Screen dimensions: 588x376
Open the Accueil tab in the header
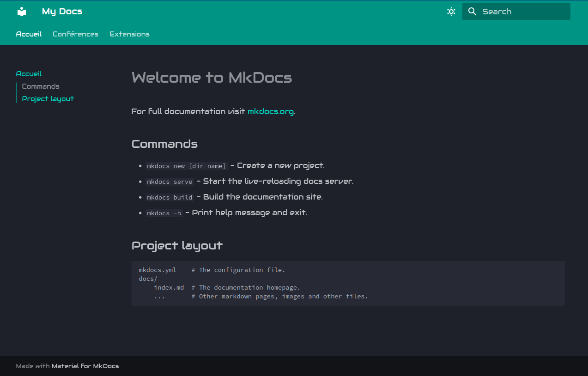click(29, 34)
